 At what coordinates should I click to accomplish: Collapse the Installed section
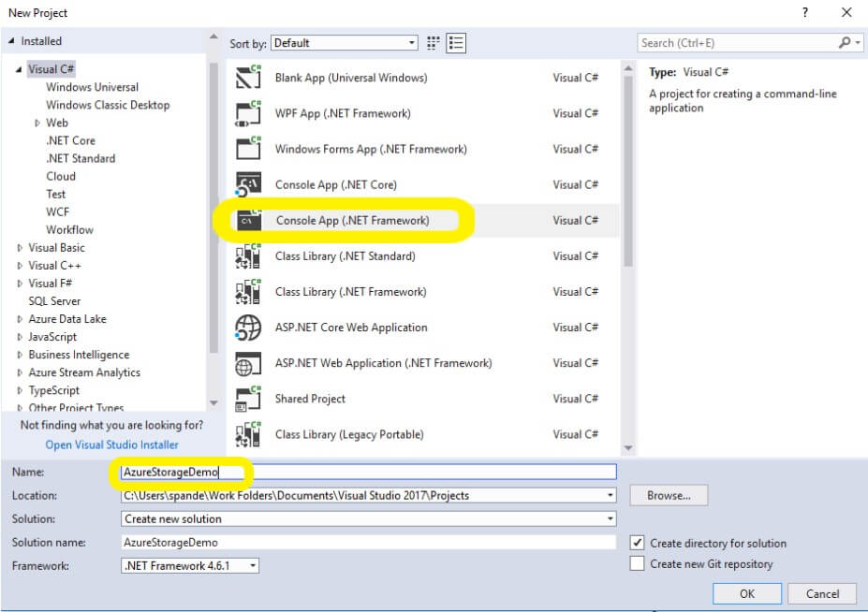click(11, 41)
